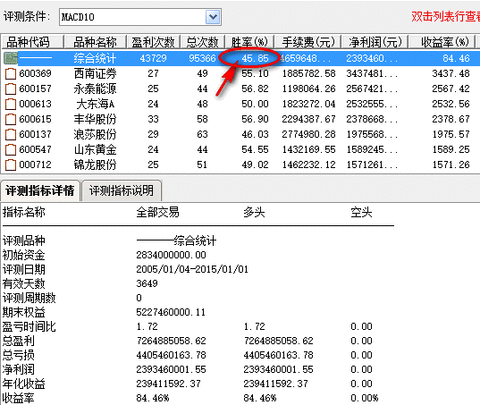The width and height of the screenshot is (480, 405).
Task: Select the document icon for stock 600615
Action: (x=10, y=119)
